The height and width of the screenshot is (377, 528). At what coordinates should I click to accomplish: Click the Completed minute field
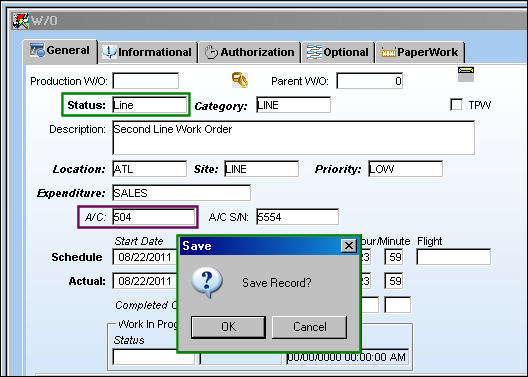click(x=398, y=305)
